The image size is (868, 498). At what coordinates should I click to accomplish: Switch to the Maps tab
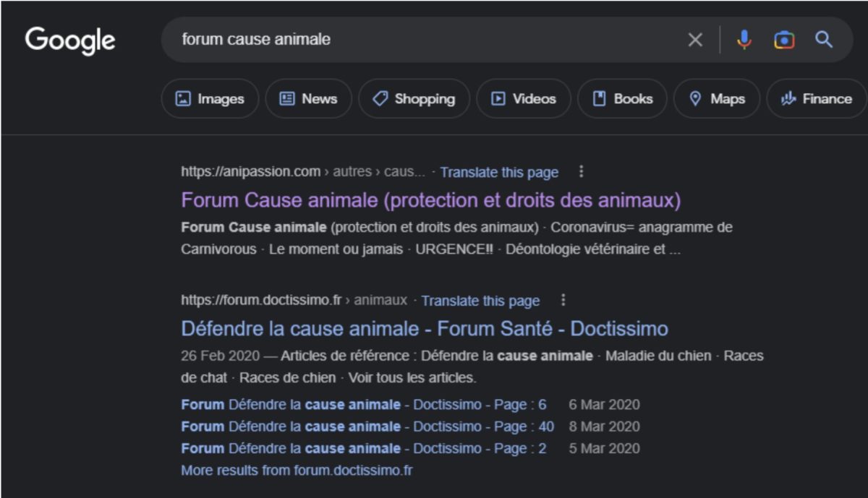(x=717, y=99)
